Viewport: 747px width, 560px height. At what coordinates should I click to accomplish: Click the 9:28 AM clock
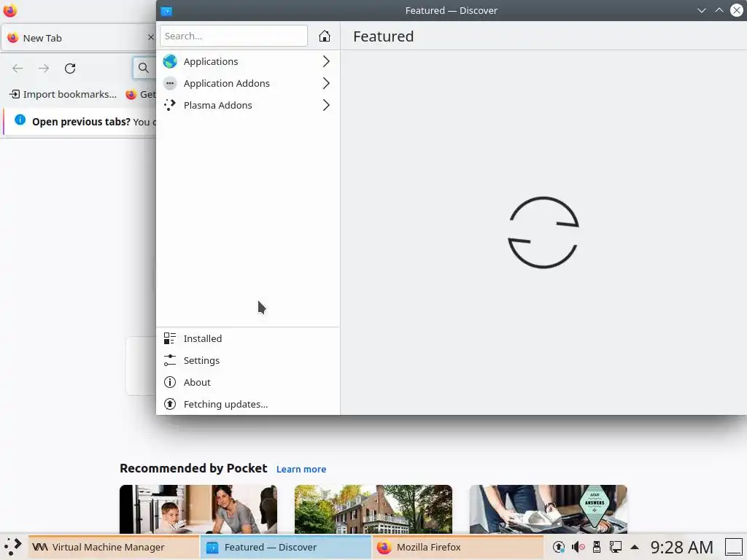[682, 547]
